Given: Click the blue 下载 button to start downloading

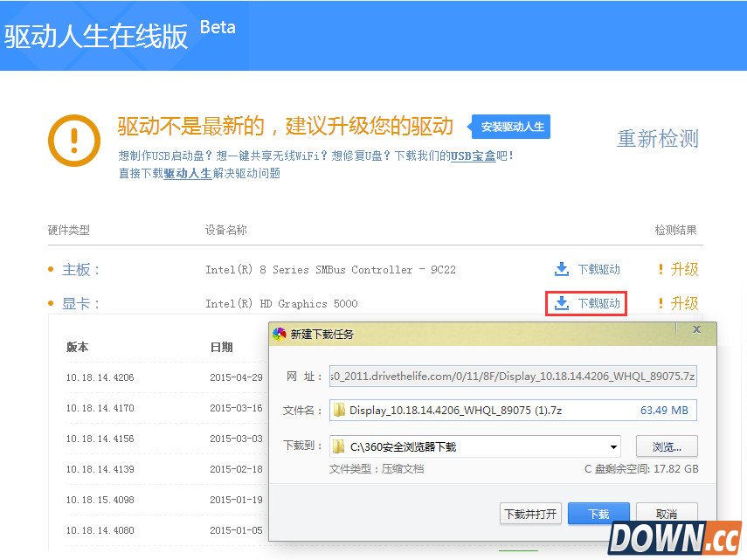Looking at the screenshot, I should 598,514.
